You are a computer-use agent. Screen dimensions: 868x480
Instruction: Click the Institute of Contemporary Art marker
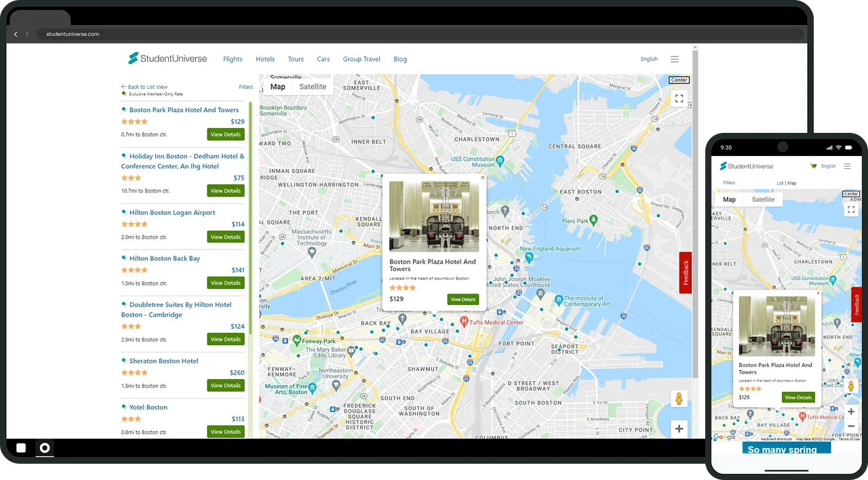point(559,299)
